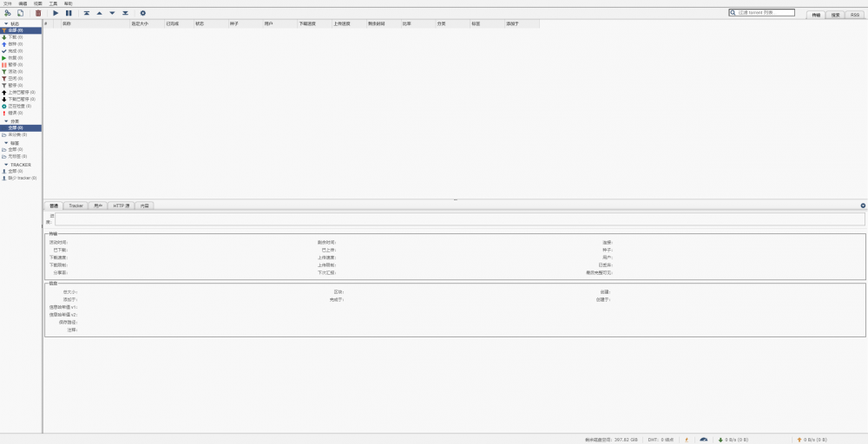This screenshot has height=444, width=868.
Task: Select 全部 (0) under the 标签 section
Action: (x=21, y=149)
